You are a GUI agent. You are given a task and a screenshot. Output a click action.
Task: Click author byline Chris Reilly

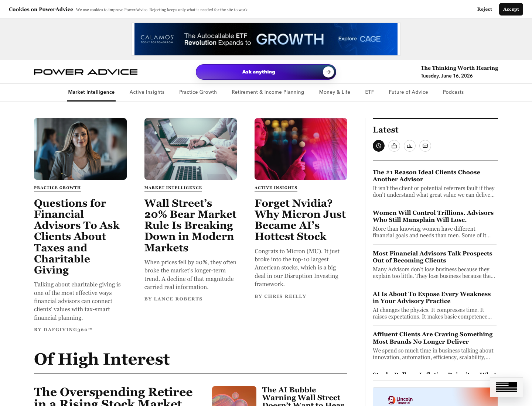tap(280, 296)
